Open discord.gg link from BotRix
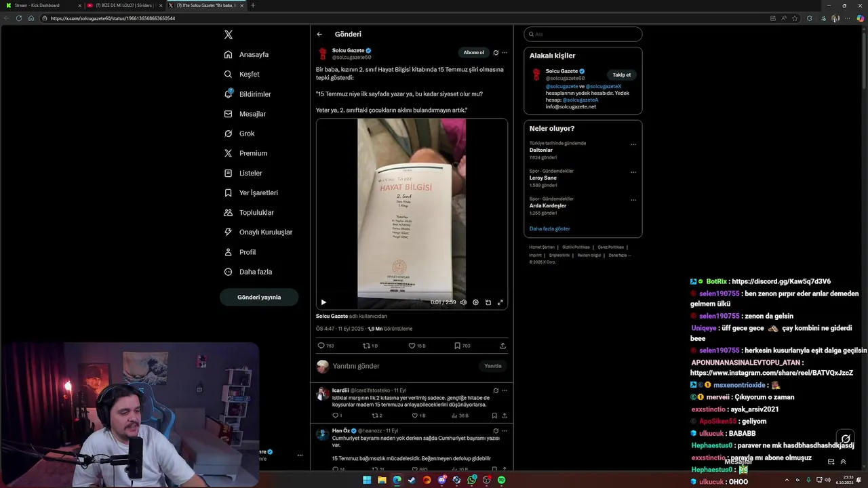This screenshot has width=868, height=488. pyautogui.click(x=781, y=281)
